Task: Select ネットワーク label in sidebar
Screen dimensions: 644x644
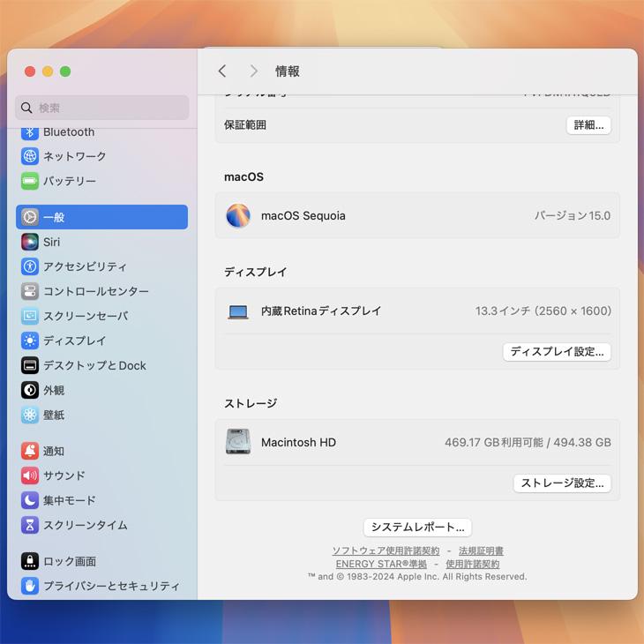Action: tap(75, 156)
